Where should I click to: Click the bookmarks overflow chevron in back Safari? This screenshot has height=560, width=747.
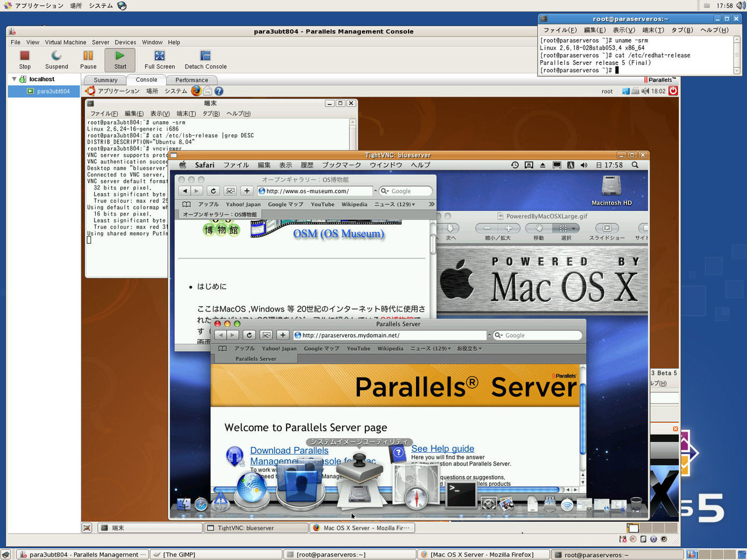point(431,204)
